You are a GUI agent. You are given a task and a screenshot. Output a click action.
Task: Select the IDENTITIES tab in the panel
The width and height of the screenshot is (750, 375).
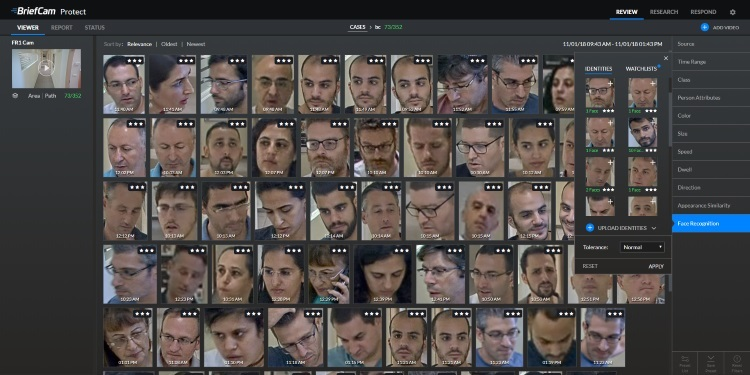coord(598,69)
